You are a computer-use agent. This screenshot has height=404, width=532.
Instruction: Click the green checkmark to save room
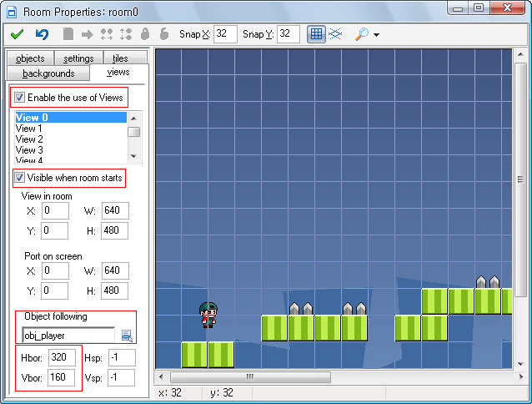pos(17,34)
